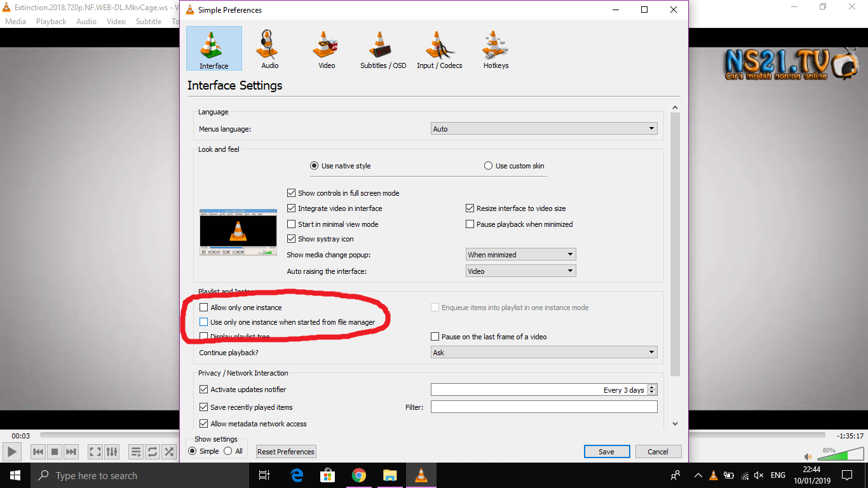868x488 pixels.
Task: Toggle the playlist view in VLC
Action: tap(136, 452)
